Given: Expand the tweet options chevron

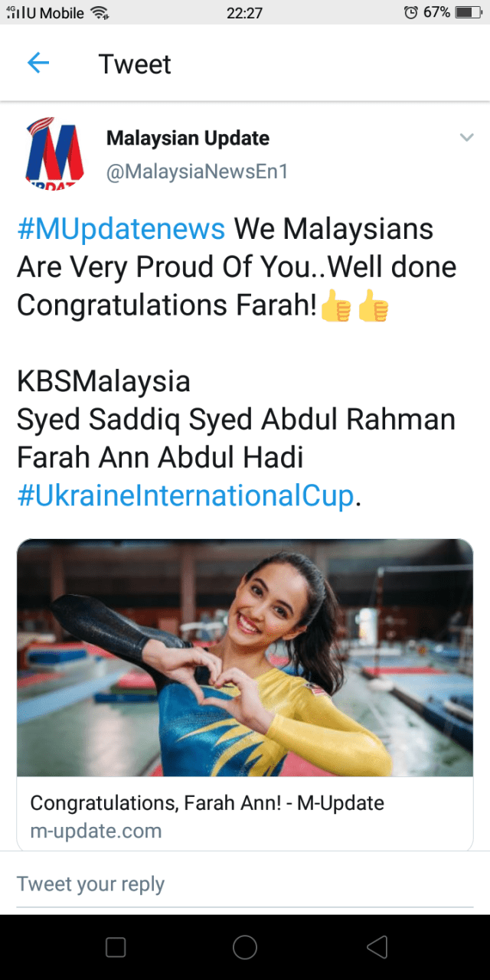Looking at the screenshot, I should pyautogui.click(x=466, y=138).
